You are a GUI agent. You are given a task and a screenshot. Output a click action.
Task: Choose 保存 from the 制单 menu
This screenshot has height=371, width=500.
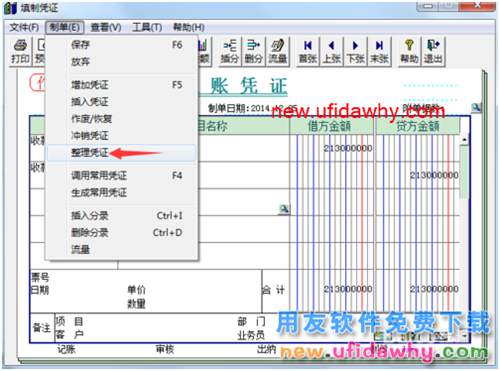pos(122,45)
